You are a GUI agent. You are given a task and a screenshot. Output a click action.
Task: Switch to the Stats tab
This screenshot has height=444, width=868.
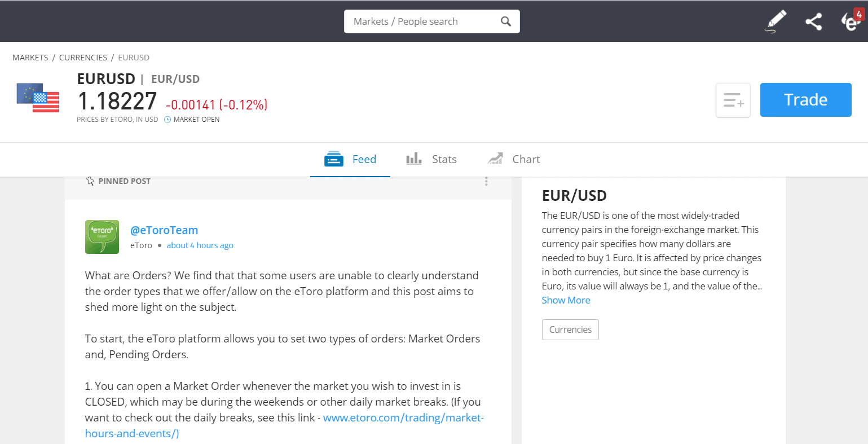pyautogui.click(x=431, y=159)
